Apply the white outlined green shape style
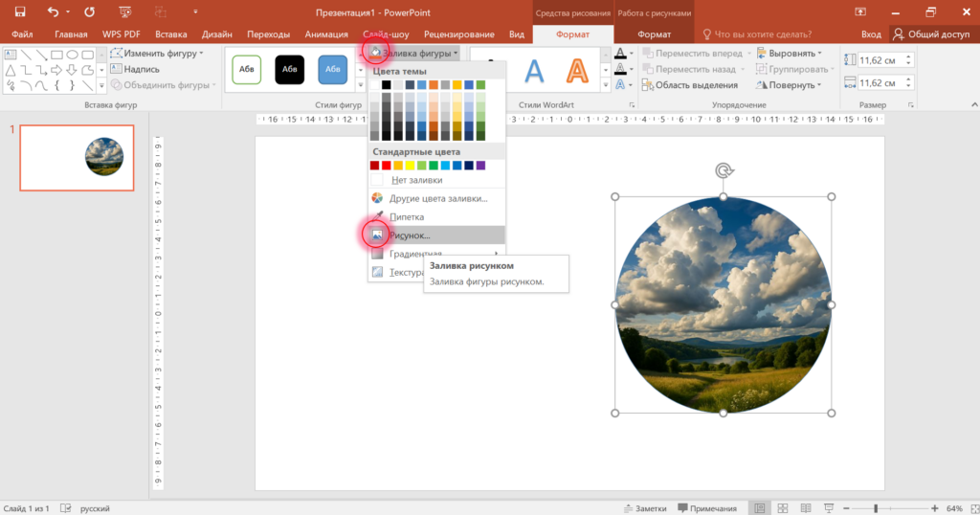Viewport: 980px width, 515px height. tap(246, 69)
